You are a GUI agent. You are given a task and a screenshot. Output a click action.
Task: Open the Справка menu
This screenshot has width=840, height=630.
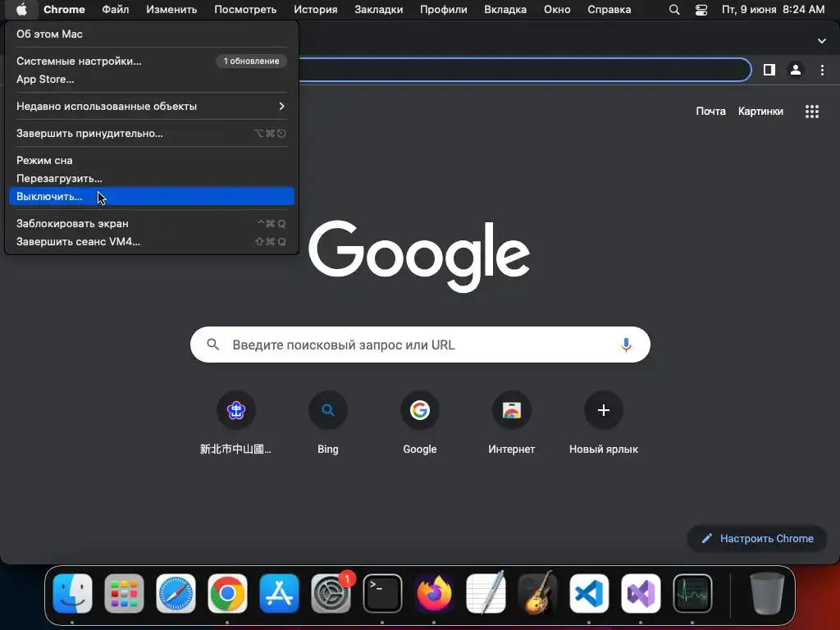(609, 9)
